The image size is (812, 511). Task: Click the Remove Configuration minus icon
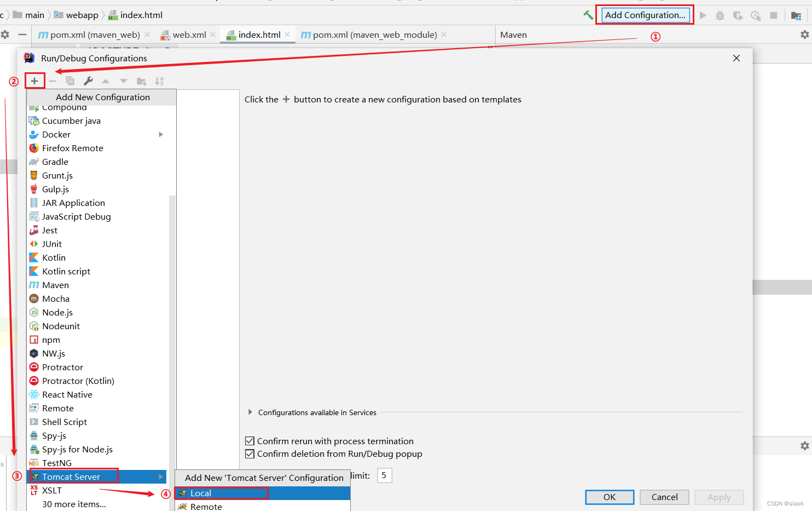click(x=53, y=81)
